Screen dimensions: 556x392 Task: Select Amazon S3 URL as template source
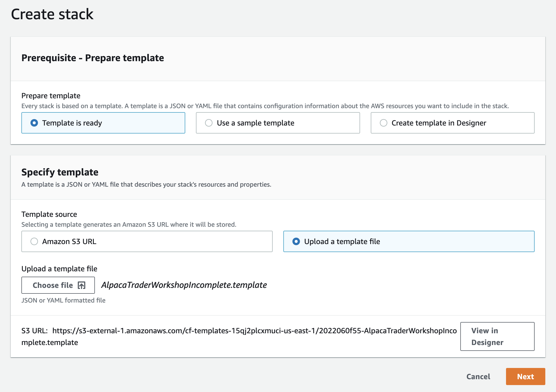pos(34,241)
